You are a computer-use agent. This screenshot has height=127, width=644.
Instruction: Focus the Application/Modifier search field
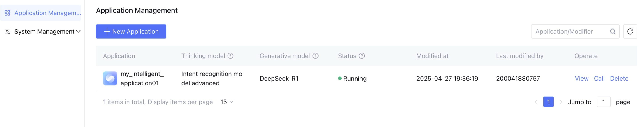point(570,32)
